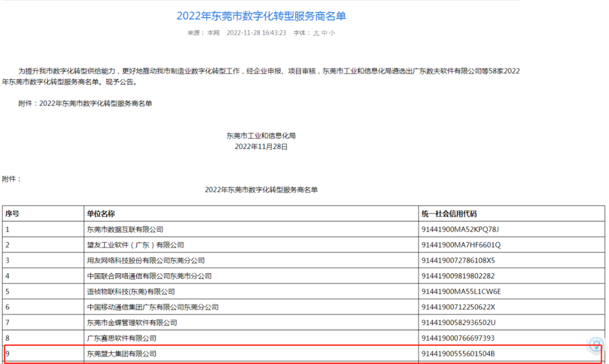Click the 统一社会信用代码 column header

(x=449, y=214)
